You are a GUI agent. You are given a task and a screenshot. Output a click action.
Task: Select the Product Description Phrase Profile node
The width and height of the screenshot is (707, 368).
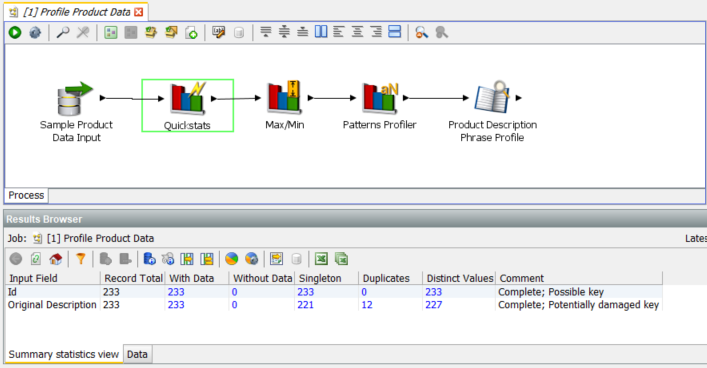(492, 111)
